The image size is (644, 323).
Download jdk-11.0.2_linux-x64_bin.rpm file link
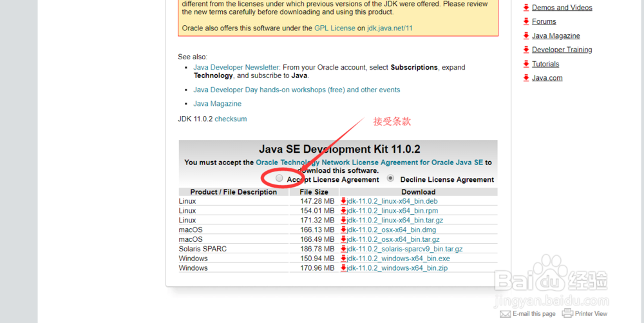(x=392, y=211)
